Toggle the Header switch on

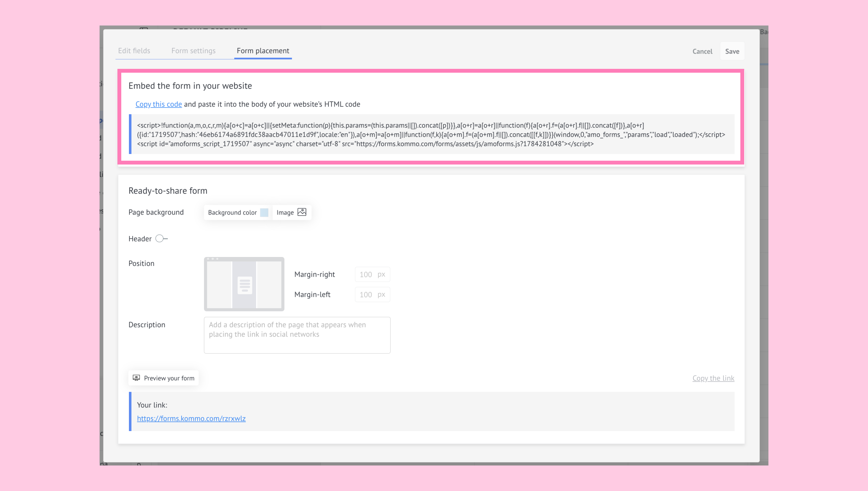[x=161, y=239]
